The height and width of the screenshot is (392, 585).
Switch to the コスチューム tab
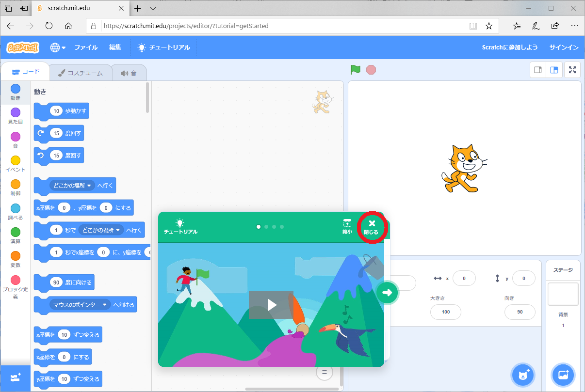coord(80,73)
